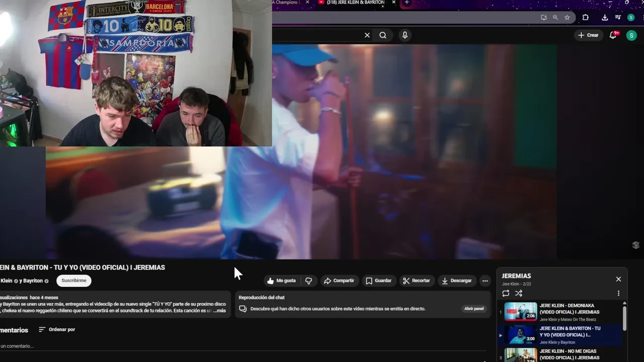Image resolution: width=644 pixels, height=362 pixels.
Task: Click the 'hace 4 meses' upload date text
Action: tap(44, 298)
